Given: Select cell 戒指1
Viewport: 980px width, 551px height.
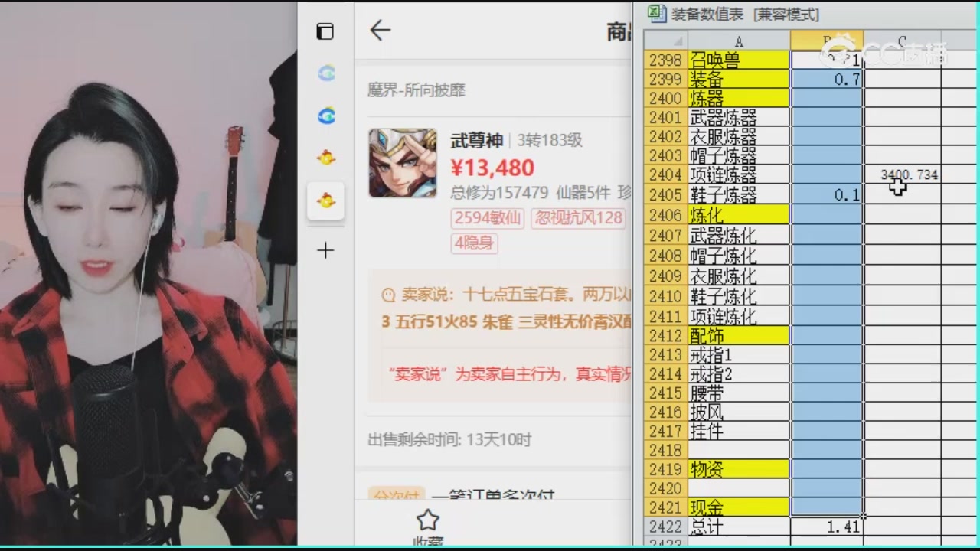Looking at the screenshot, I should click(x=739, y=354).
